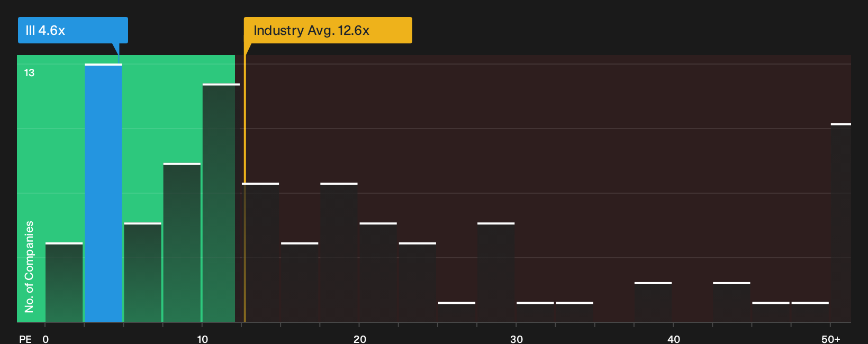Select the highlighted blue bar for PE 2.5–5
Image resolution: width=868 pixels, height=344 pixels.
click(x=103, y=193)
